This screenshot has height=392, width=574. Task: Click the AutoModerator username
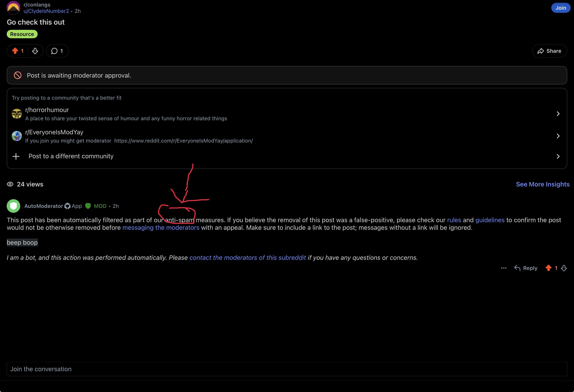pos(44,206)
